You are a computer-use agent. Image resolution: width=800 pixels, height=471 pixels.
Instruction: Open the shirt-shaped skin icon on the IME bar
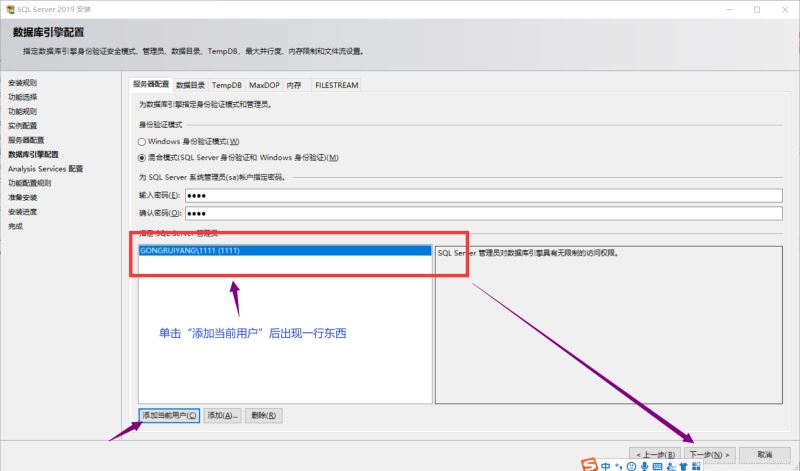tap(683, 467)
